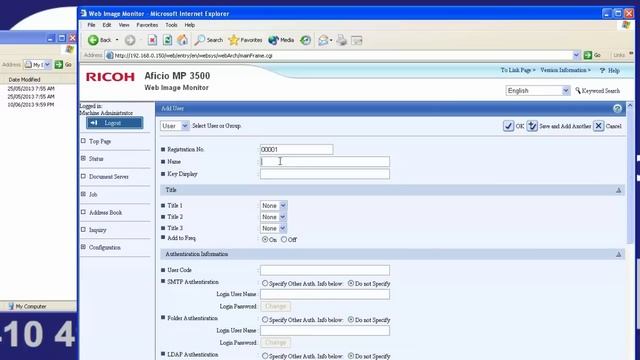
Task: Click the IE Forward arrow button
Action: pyautogui.click(x=130, y=40)
